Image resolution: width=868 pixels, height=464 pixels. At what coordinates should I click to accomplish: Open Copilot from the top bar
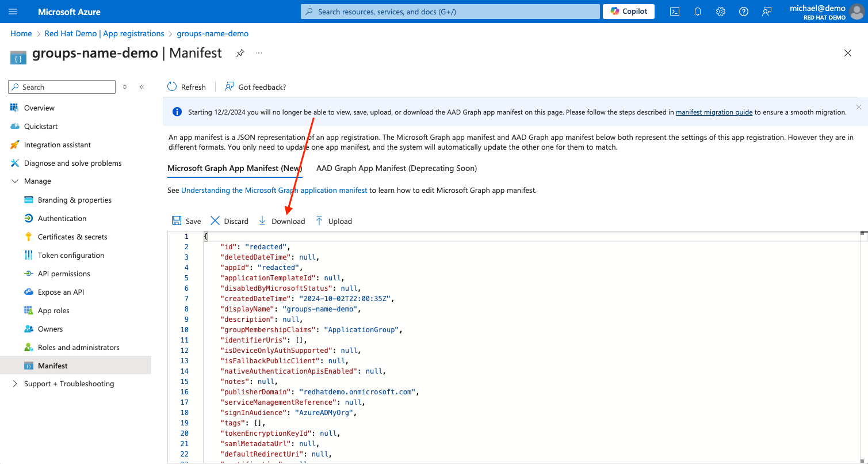628,11
